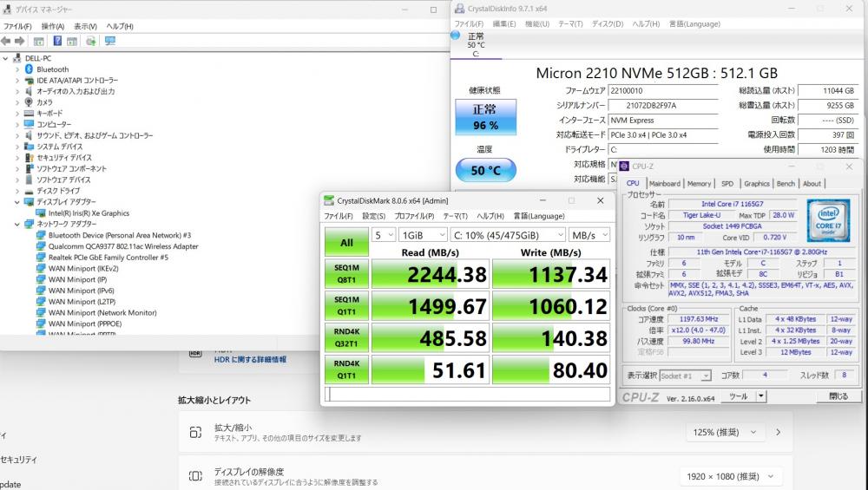The height and width of the screenshot is (490, 868).
Task: Click the Bluetooth category icon in device tree
Action: pyautogui.click(x=29, y=69)
